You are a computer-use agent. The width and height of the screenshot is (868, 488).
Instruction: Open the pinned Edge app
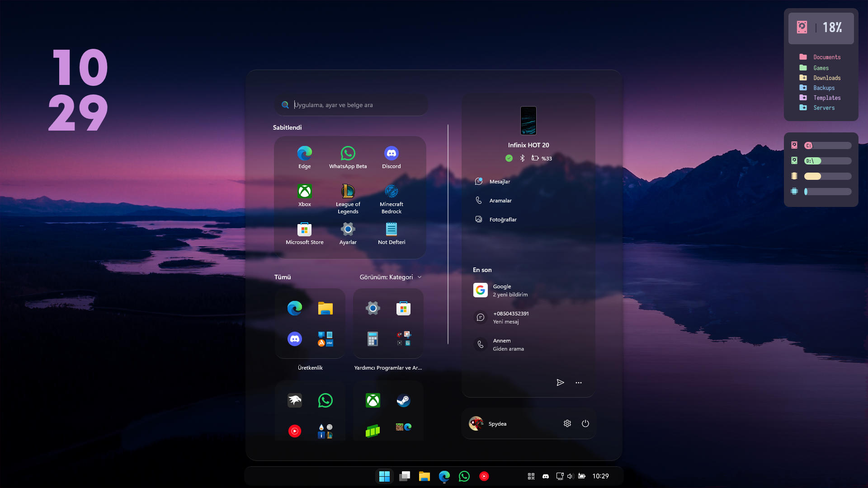(304, 158)
